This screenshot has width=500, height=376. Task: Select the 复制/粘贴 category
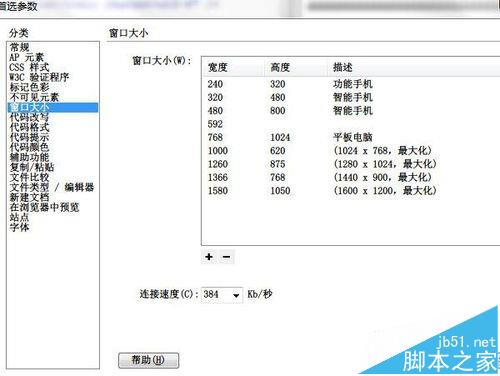pos(32,167)
